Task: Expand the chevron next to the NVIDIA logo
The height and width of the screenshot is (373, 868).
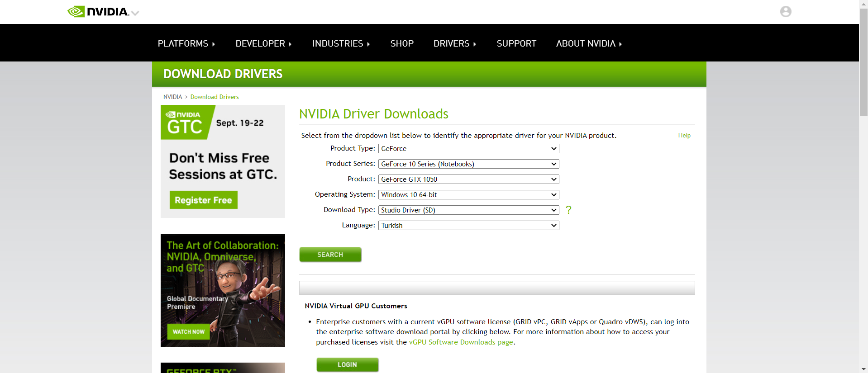Action: [135, 13]
